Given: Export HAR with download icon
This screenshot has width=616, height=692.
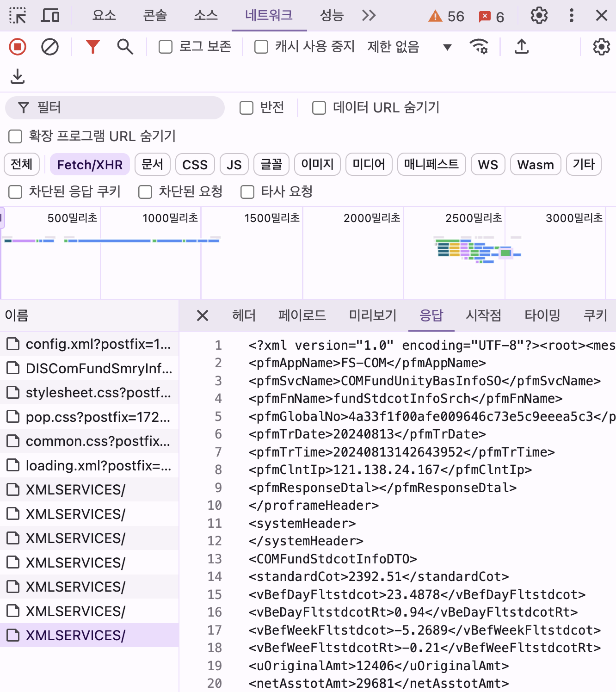Looking at the screenshot, I should click(x=18, y=76).
